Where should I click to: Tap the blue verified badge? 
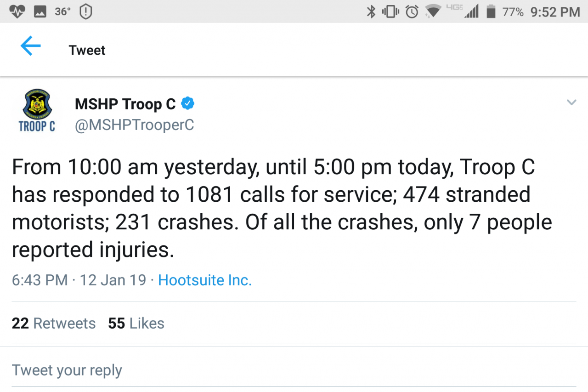pyautogui.click(x=187, y=104)
